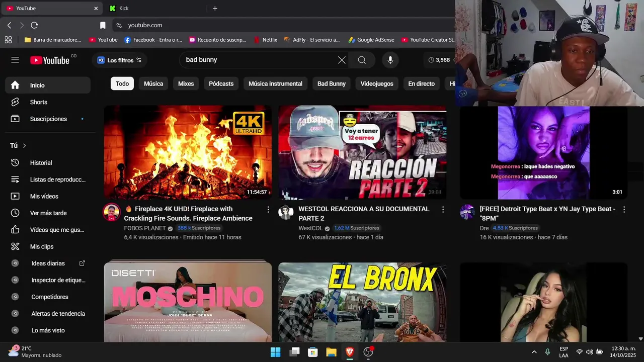Open Ver más tarde
Viewport: 644px width, 362px height.
click(48, 213)
